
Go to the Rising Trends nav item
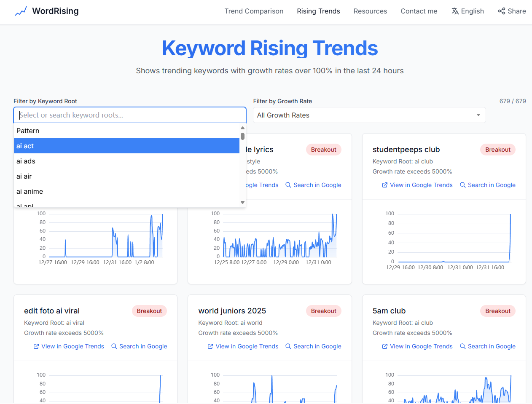coord(318,11)
